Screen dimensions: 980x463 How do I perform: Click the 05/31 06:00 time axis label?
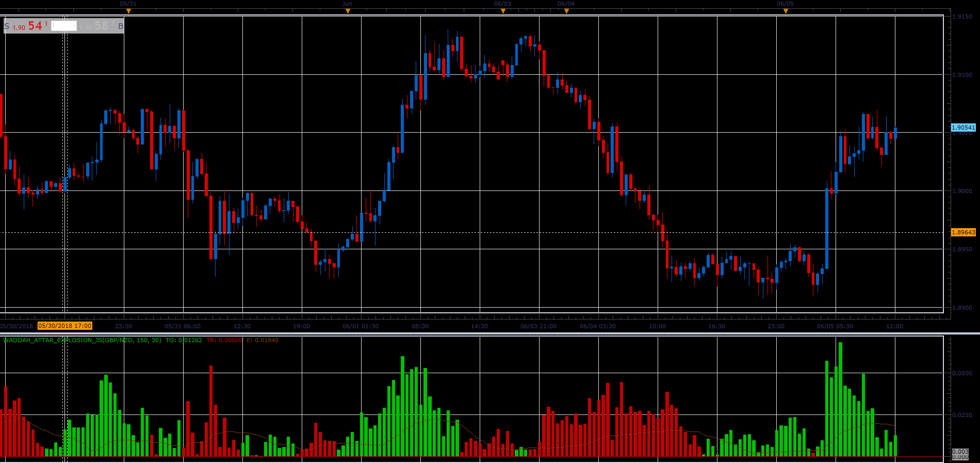click(x=183, y=326)
